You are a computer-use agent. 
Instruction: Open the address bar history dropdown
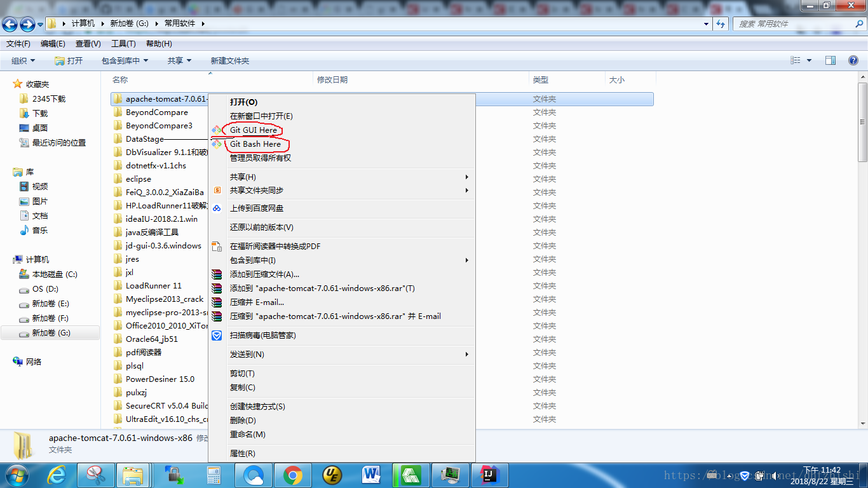tap(707, 24)
